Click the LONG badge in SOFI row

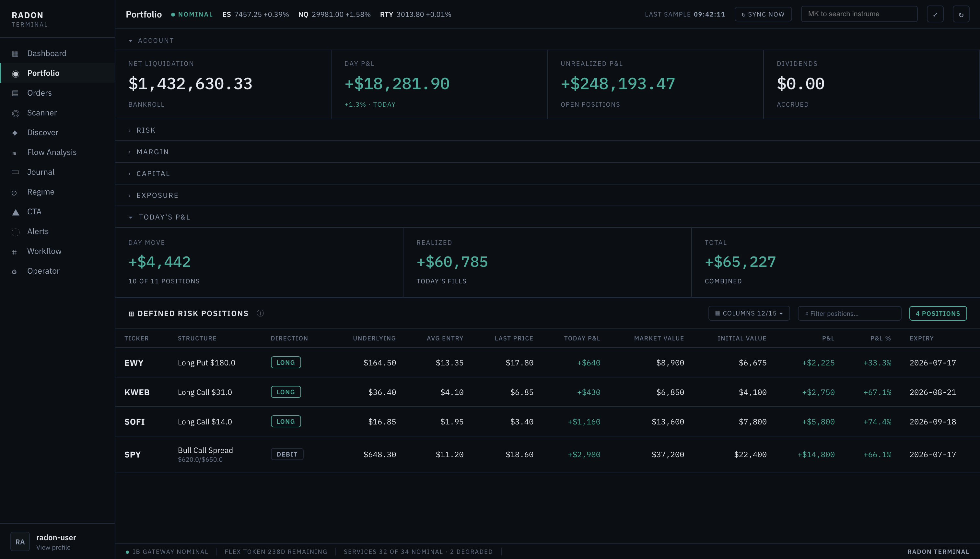(286, 422)
